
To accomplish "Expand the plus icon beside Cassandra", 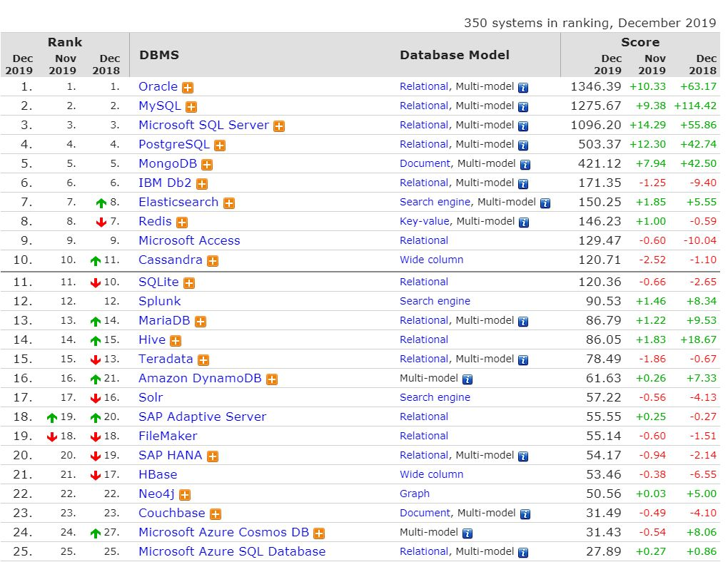I will coord(213,261).
